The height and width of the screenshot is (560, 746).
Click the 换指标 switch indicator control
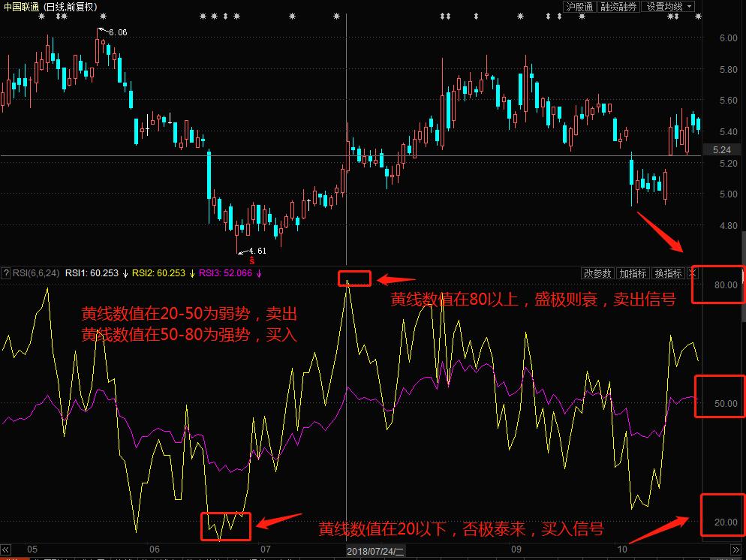tap(669, 274)
